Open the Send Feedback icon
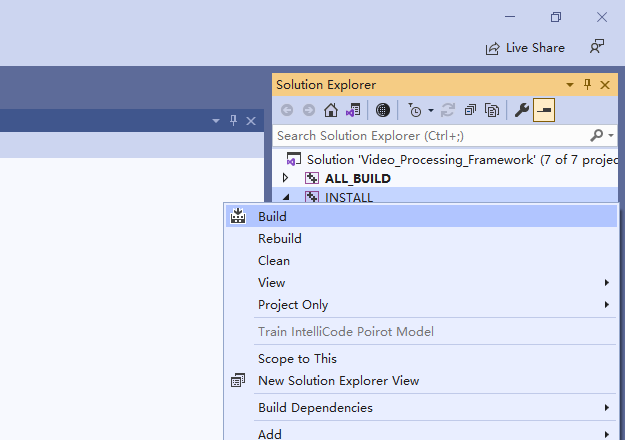The image size is (625, 440). tap(597, 47)
